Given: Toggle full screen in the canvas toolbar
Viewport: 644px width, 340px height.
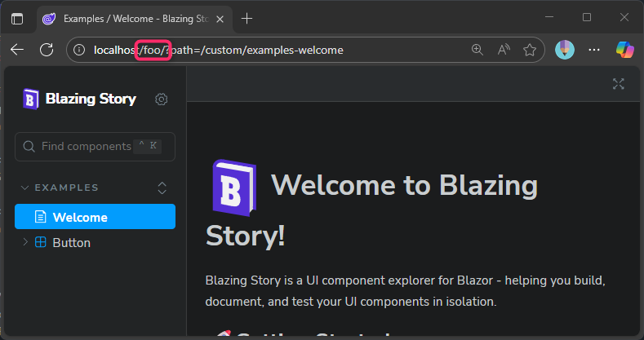Looking at the screenshot, I should 619,84.
